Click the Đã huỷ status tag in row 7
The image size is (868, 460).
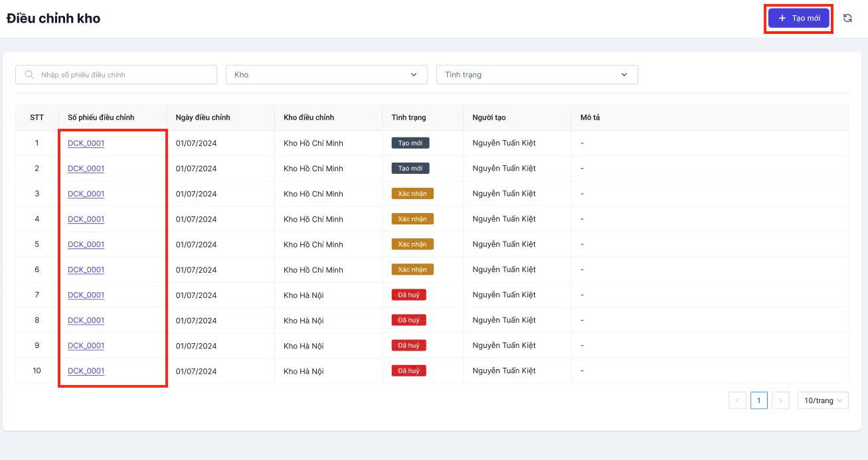408,295
